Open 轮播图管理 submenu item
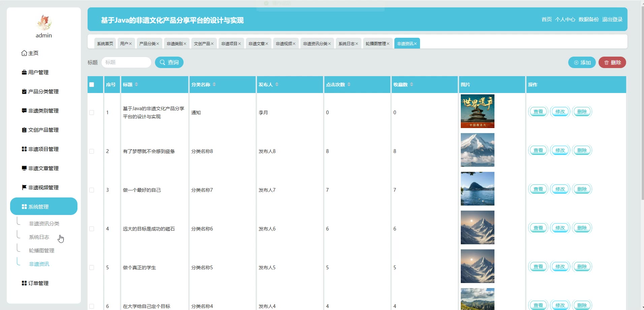 click(x=41, y=251)
